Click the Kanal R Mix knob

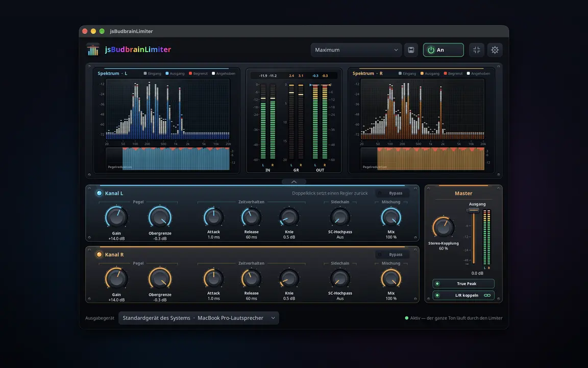(x=391, y=279)
